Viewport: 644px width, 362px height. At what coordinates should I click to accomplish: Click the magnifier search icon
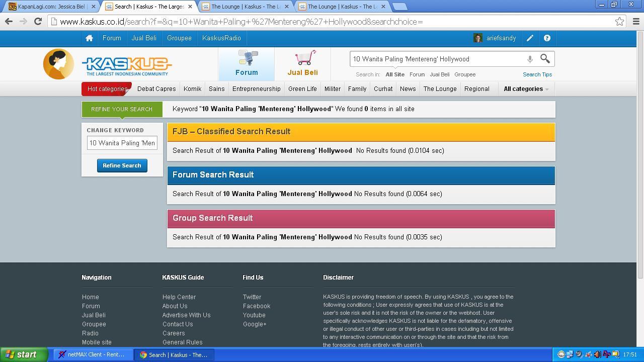coord(545,59)
